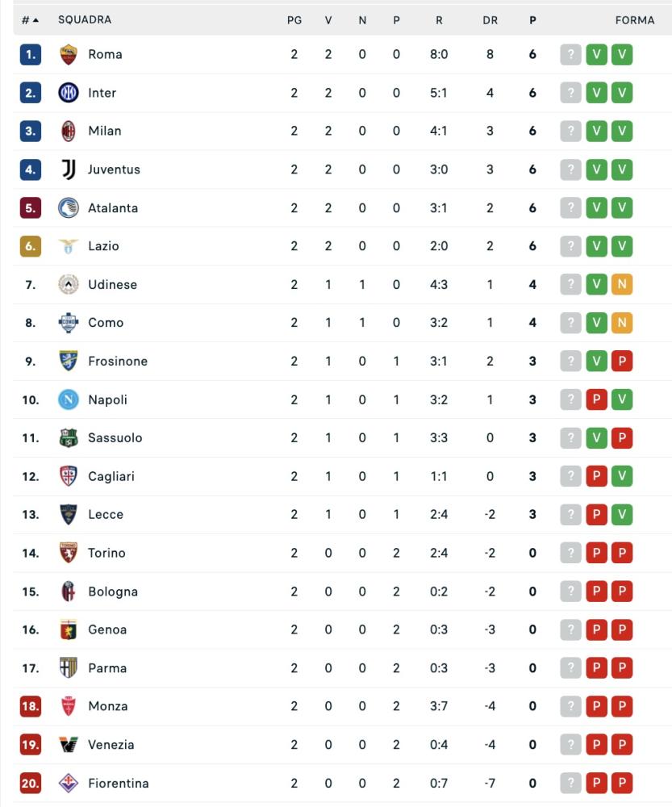Click the Roma team crest
This screenshot has height=807, width=672.
tap(69, 55)
